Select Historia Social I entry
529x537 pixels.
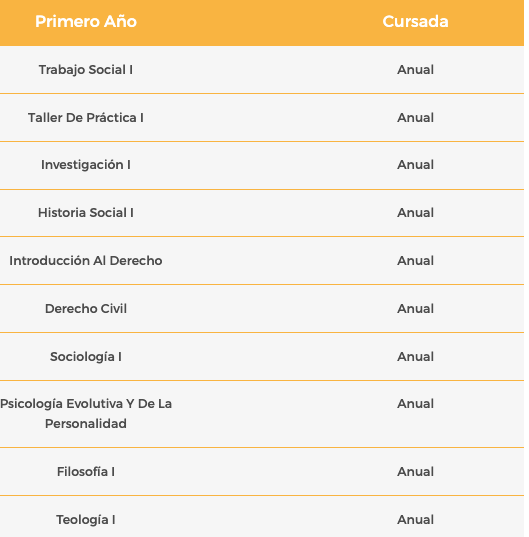tap(86, 213)
